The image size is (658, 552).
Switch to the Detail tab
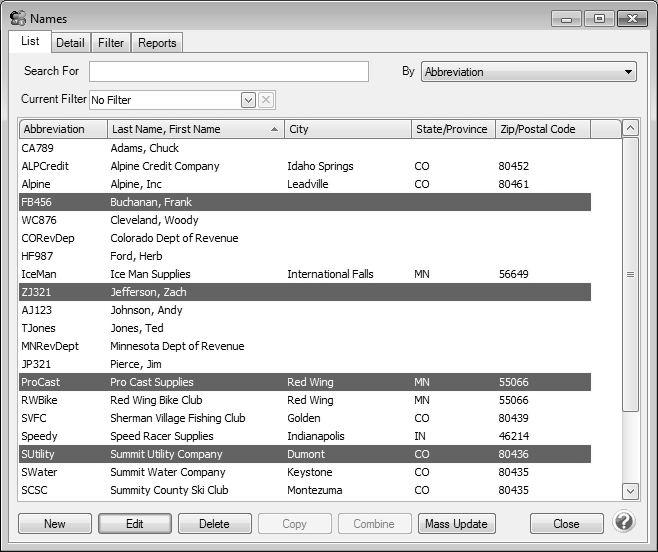coord(70,43)
